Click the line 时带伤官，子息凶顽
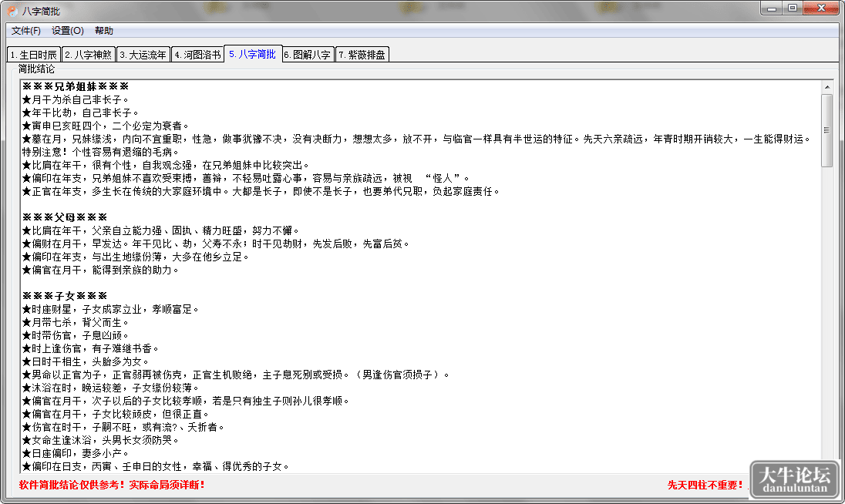Image resolution: width=845 pixels, height=504 pixels. tap(76, 335)
